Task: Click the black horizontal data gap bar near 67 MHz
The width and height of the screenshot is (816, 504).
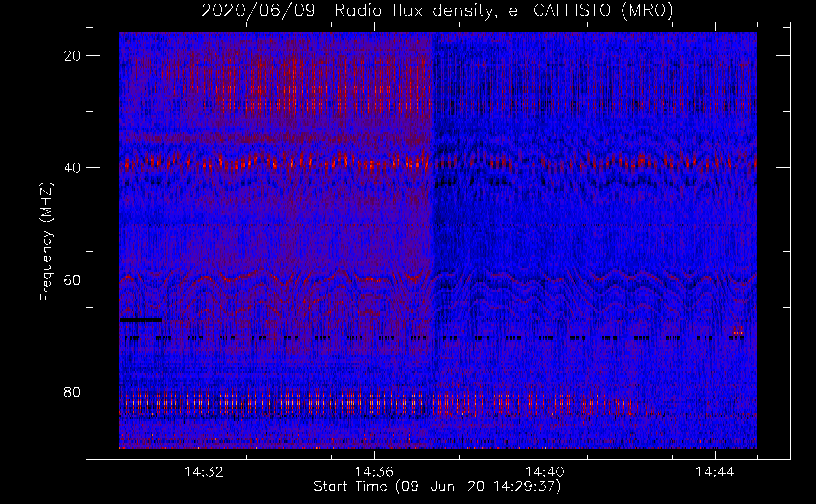Action: (x=141, y=320)
